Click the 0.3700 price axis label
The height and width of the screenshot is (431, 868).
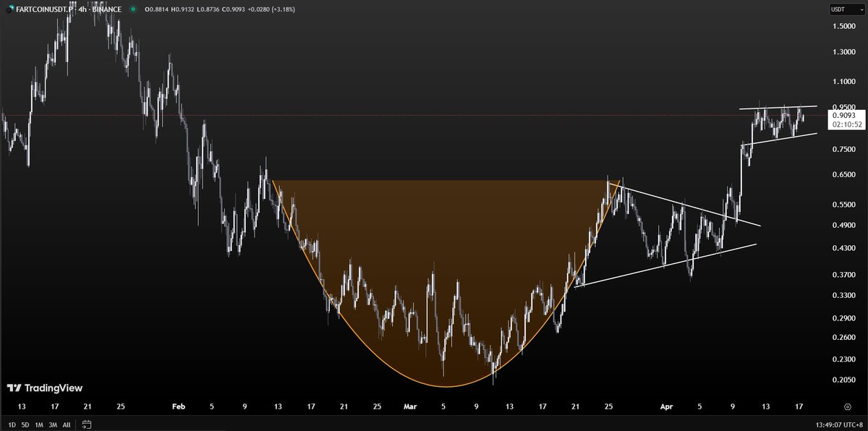pyautogui.click(x=844, y=276)
